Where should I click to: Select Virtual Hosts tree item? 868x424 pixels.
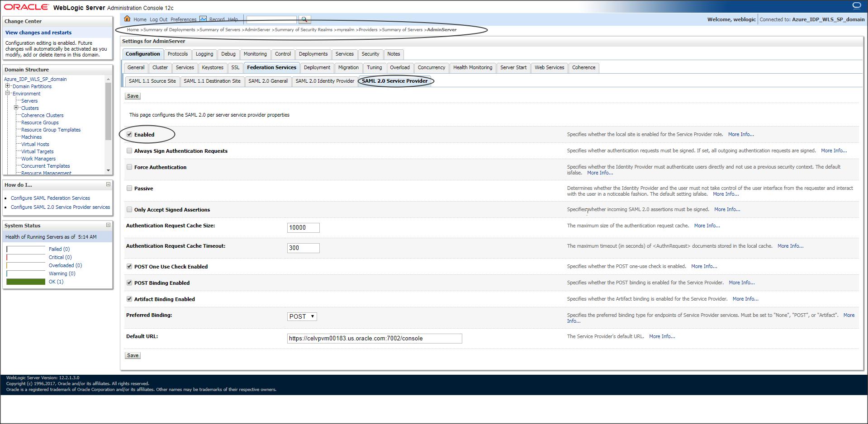35,144
